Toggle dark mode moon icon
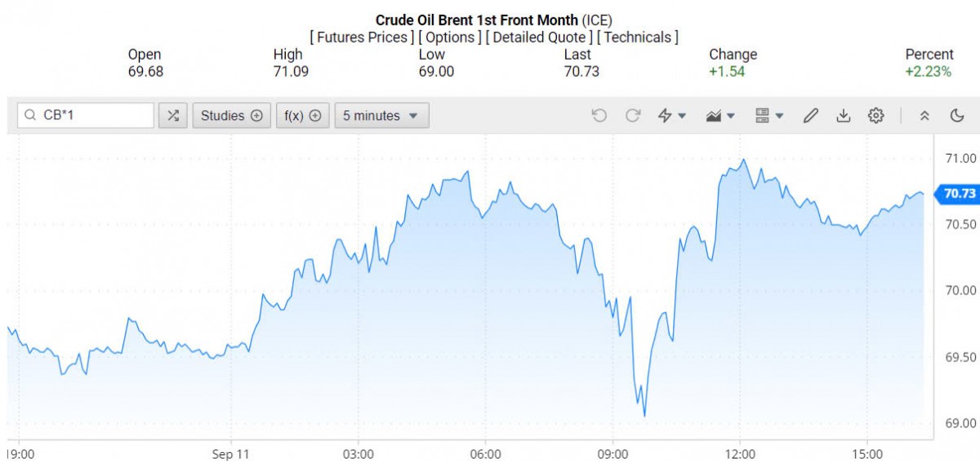980x461 pixels. [957, 116]
